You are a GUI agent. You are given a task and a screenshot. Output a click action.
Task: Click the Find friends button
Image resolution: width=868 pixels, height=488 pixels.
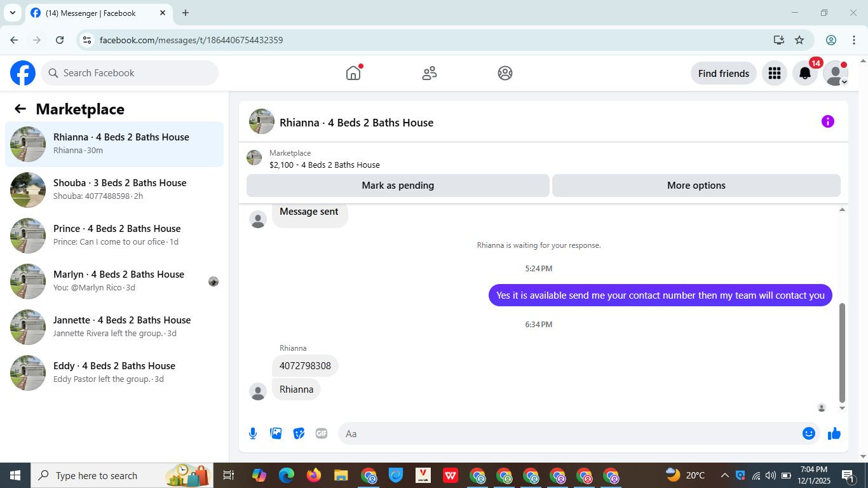click(x=723, y=73)
